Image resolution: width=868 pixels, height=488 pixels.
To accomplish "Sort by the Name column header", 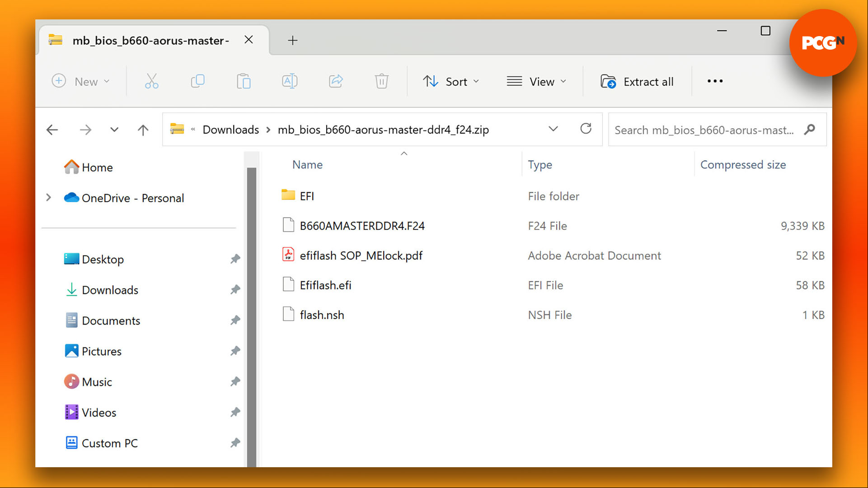I will tap(307, 165).
